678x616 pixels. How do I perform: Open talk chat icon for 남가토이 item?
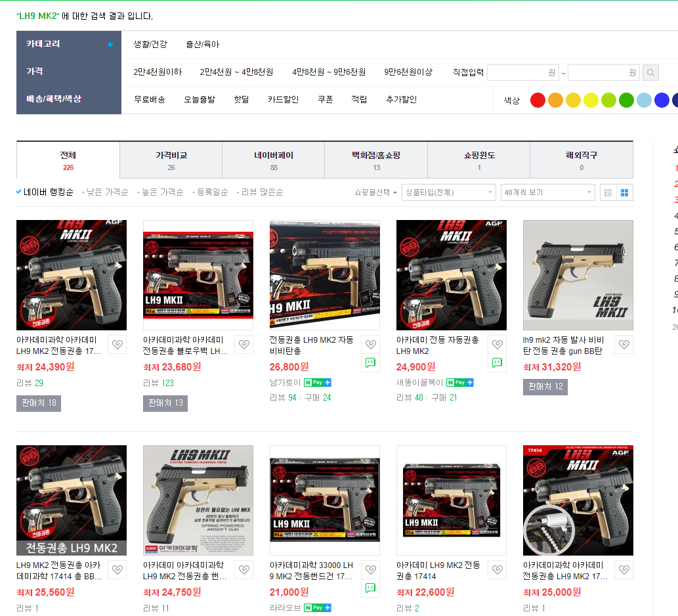click(371, 363)
